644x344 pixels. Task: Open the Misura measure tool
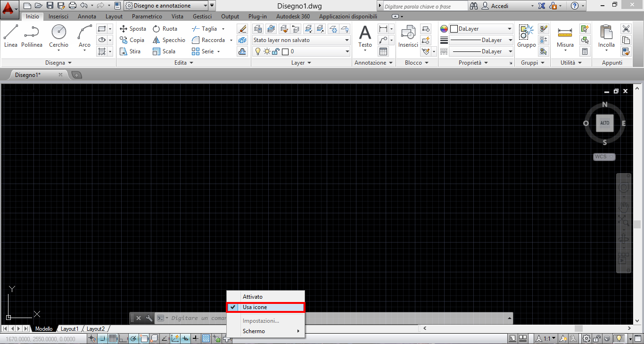(565, 37)
